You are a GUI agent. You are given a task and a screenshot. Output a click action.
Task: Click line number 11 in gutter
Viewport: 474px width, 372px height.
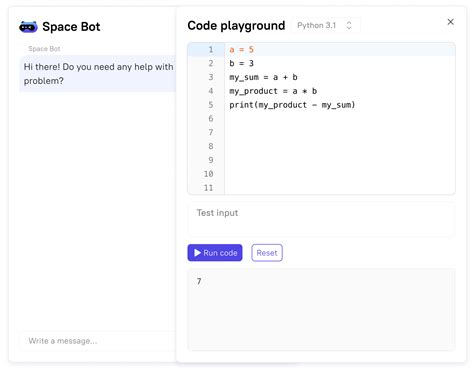[x=208, y=188]
